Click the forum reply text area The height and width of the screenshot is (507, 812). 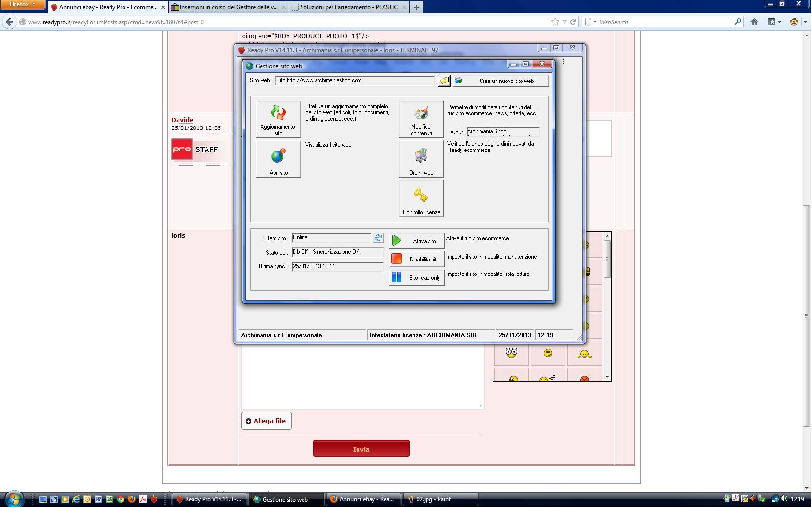coord(363,377)
